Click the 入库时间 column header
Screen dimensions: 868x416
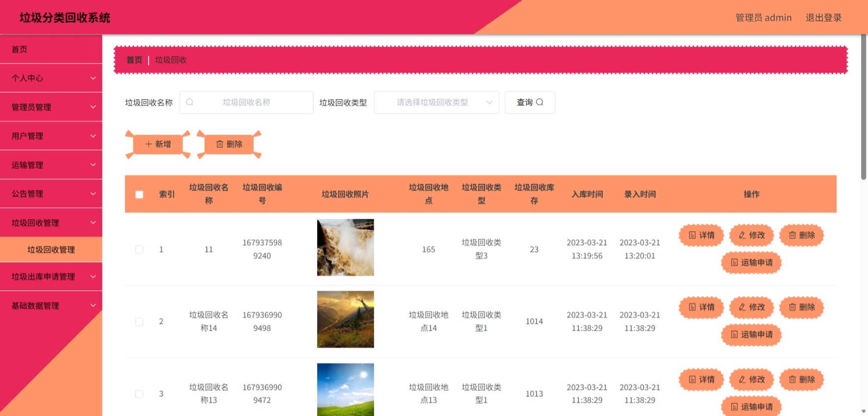click(587, 194)
